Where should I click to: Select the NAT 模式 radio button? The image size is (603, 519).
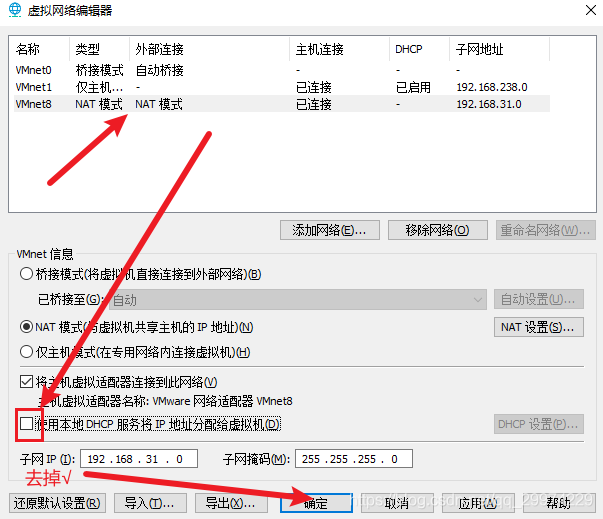click(26, 327)
